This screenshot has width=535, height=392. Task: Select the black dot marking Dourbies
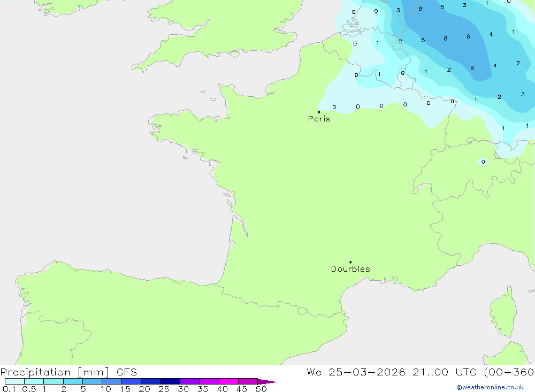350,262
